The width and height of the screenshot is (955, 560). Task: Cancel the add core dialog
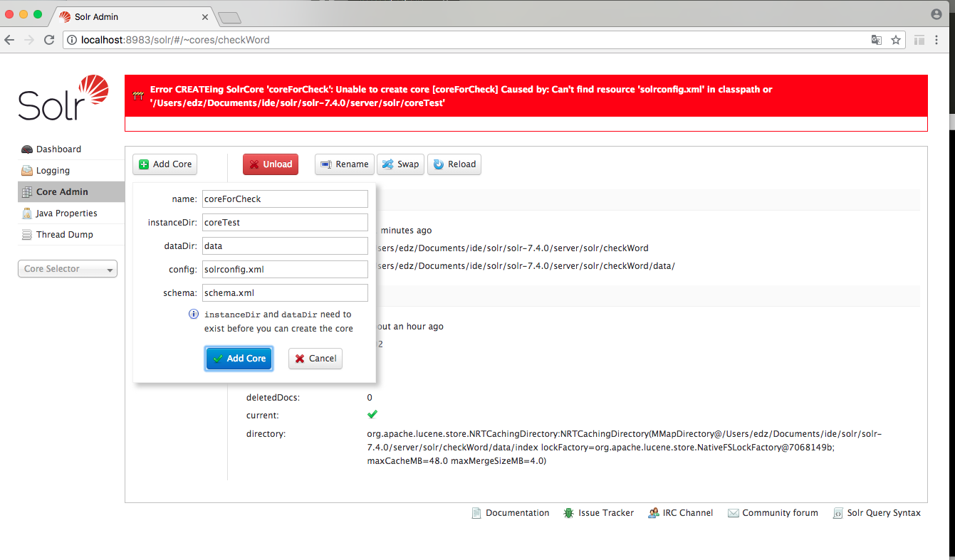click(315, 359)
